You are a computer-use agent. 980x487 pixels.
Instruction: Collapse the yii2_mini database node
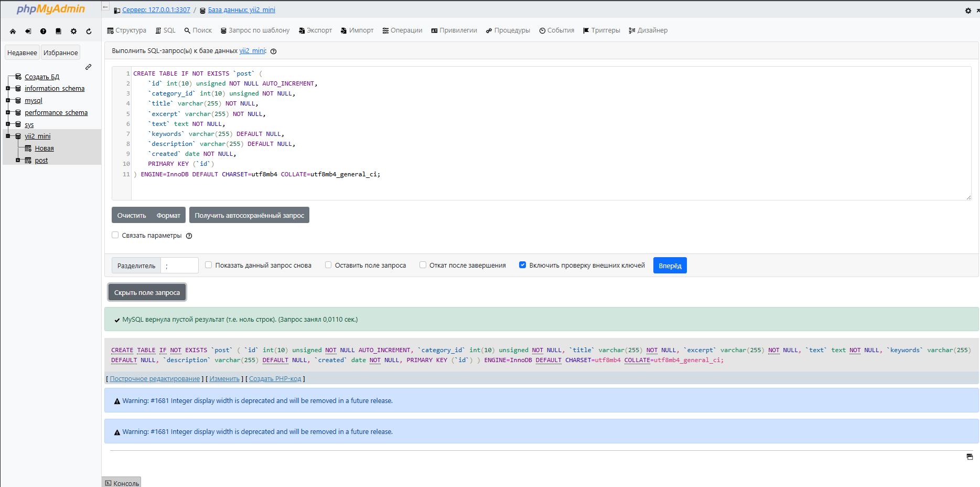[x=8, y=136]
